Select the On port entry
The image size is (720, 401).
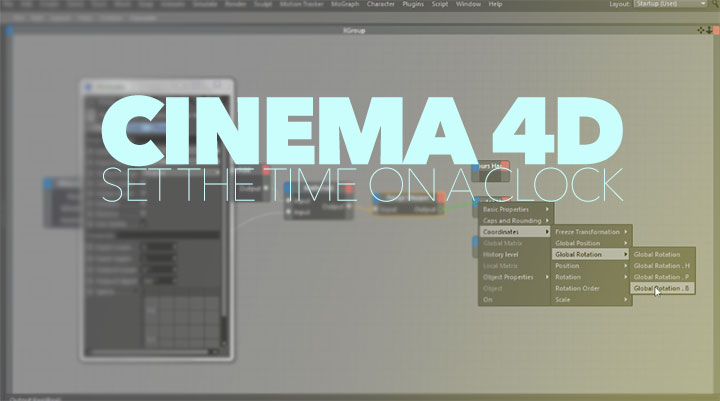pos(516,299)
